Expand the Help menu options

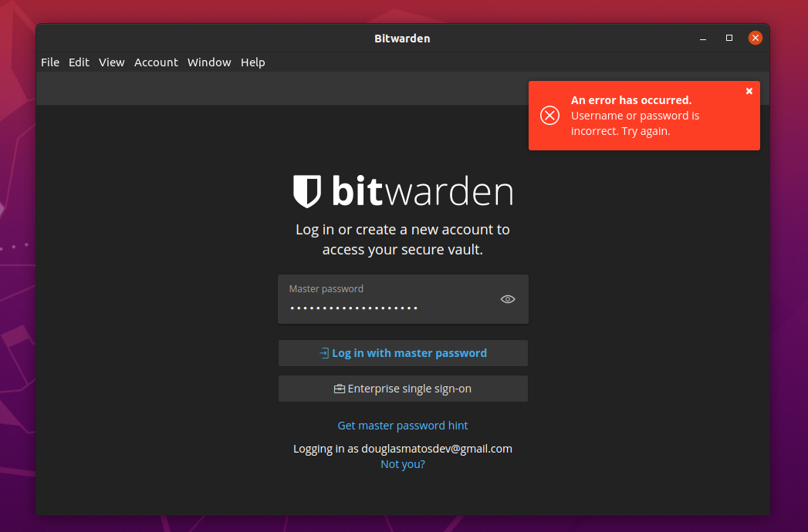pyautogui.click(x=252, y=62)
